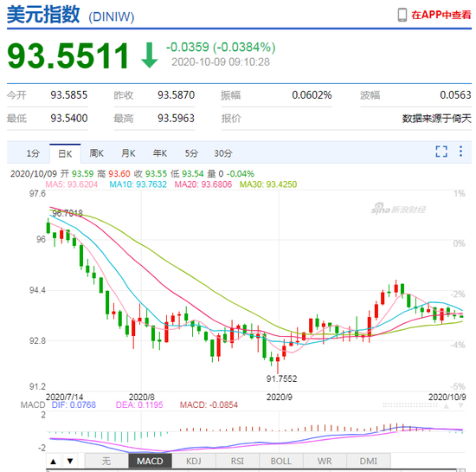The image size is (476, 472).
Task: Switch to the 年K chart tab
Action: tap(160, 153)
